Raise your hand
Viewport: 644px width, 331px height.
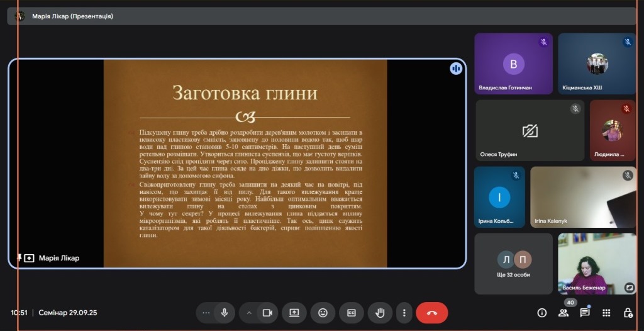[x=380, y=313]
